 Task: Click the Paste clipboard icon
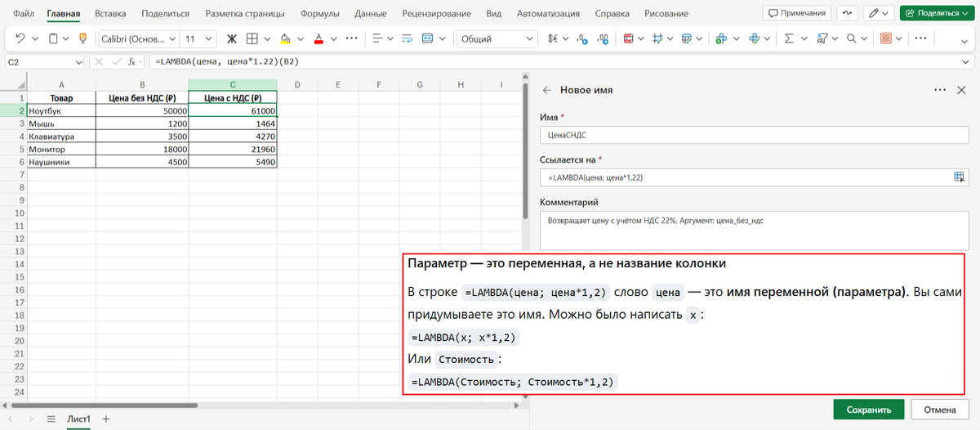(54, 38)
